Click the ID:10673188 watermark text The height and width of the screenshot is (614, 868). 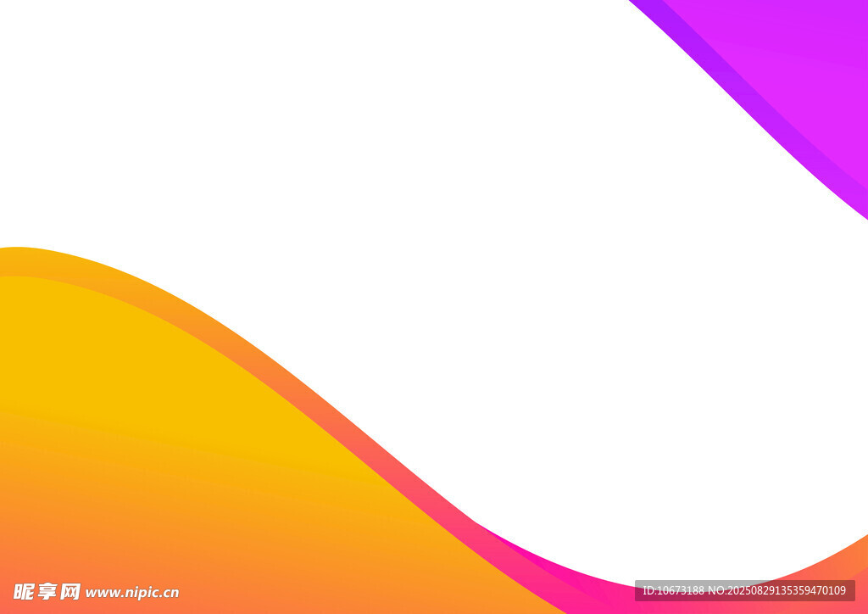[674, 590]
